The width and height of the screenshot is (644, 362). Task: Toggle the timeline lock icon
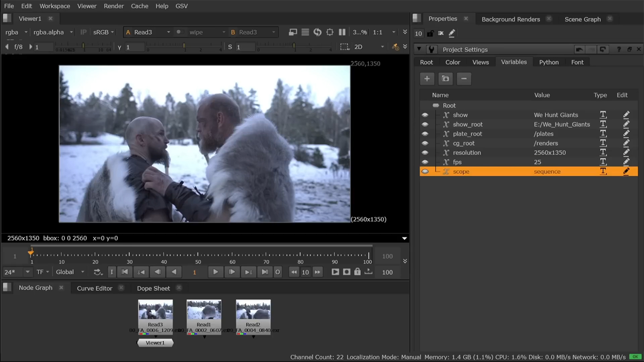coord(357,272)
